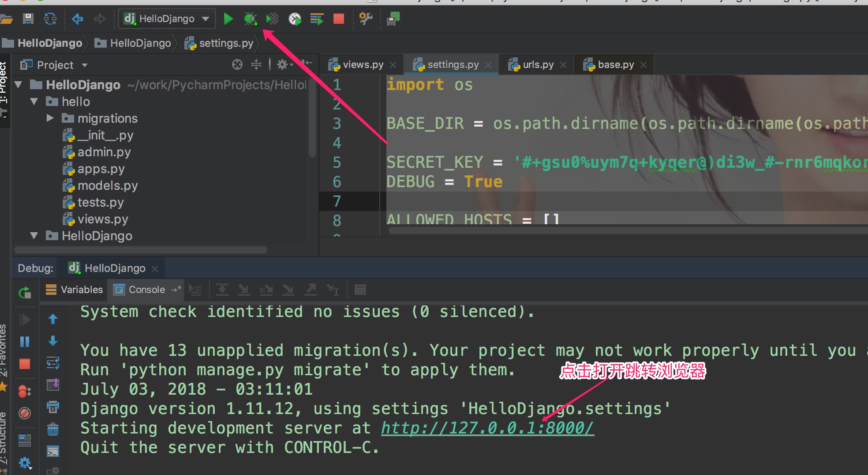Save all files with the floppy disk icon
The height and width of the screenshot is (475, 868).
click(28, 19)
